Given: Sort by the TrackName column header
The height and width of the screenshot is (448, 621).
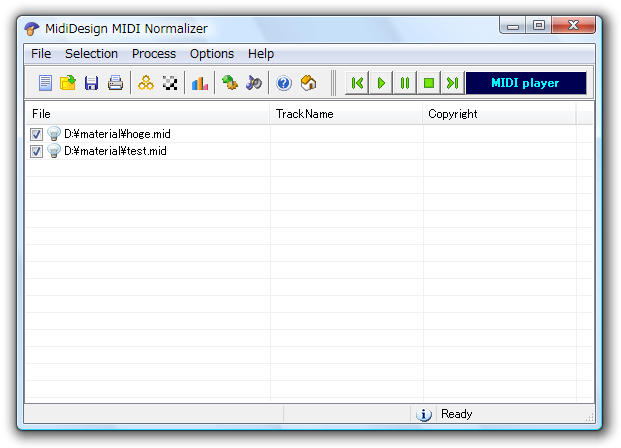Looking at the screenshot, I should click(x=346, y=114).
